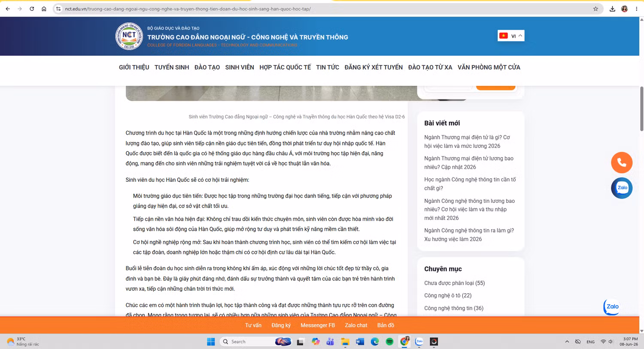Open the Công nghệ ô tô (22) category
644x349 pixels.
[448, 295]
